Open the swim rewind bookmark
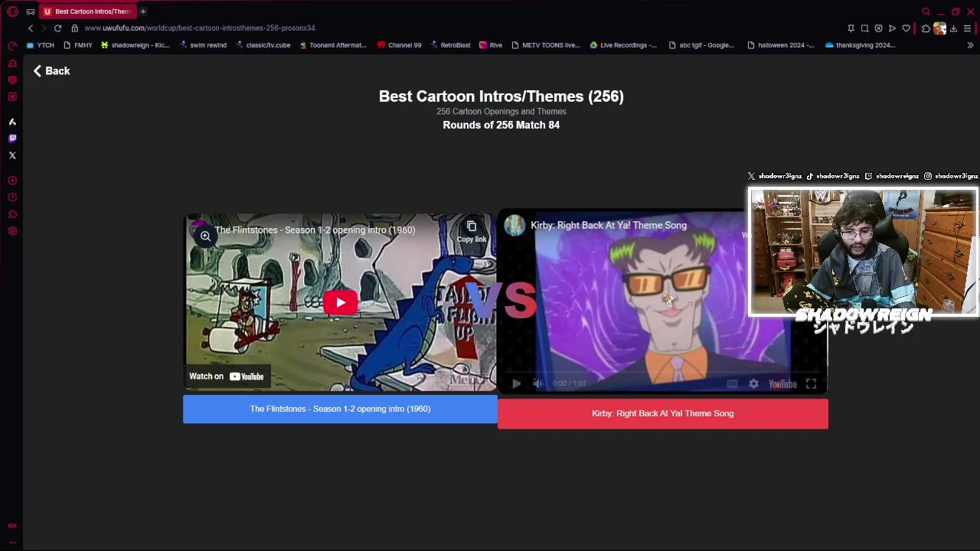 [203, 45]
